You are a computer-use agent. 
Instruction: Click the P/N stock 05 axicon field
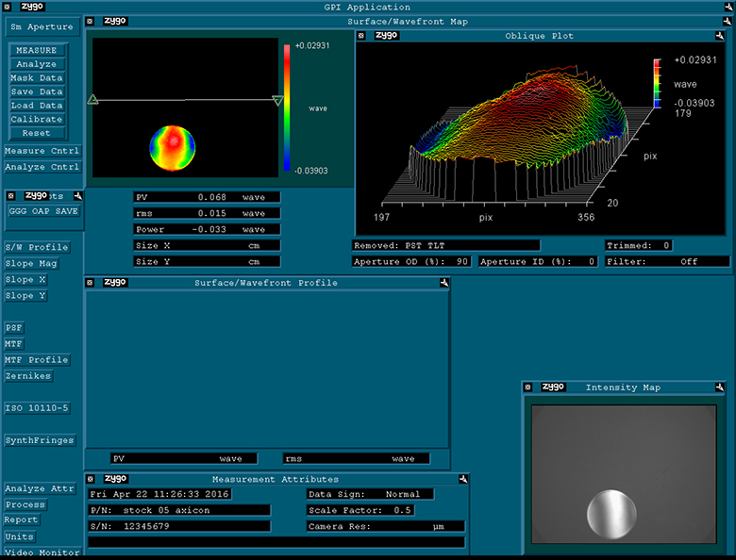click(178, 510)
